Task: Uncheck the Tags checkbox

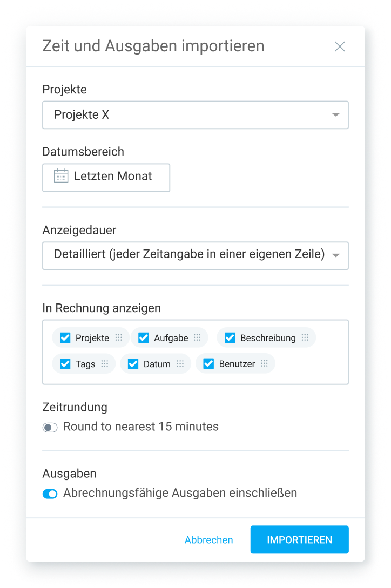Action: tap(65, 364)
